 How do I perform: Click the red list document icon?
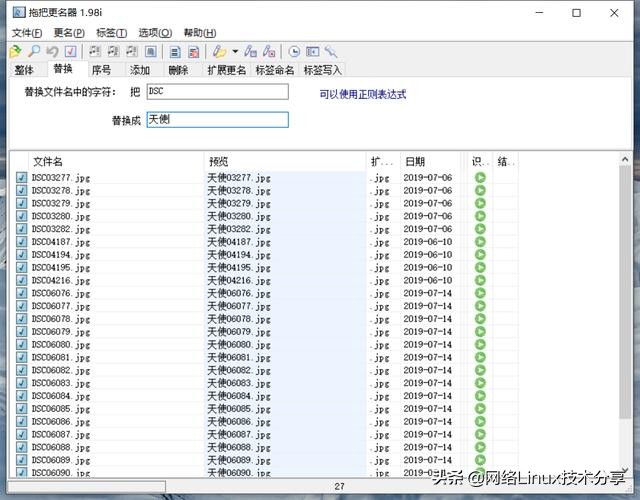[x=193, y=52]
